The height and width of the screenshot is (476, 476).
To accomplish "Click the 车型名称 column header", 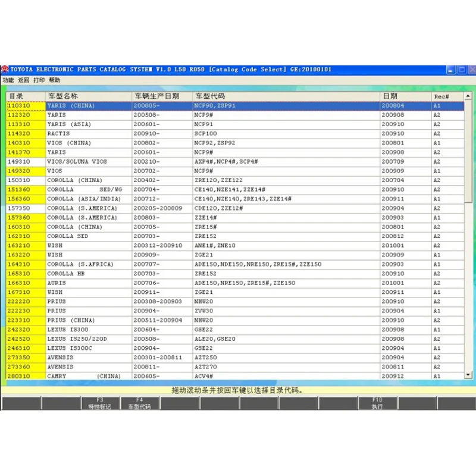I will tap(88, 96).
